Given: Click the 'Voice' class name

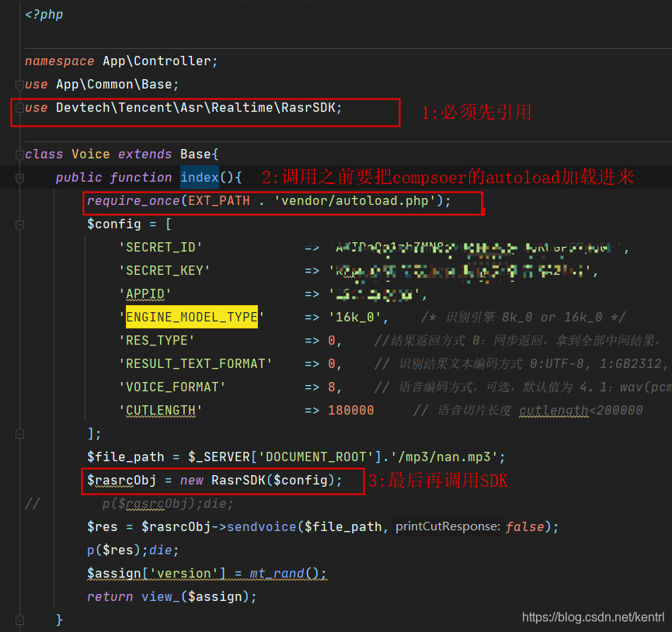Looking at the screenshot, I should point(90,155).
